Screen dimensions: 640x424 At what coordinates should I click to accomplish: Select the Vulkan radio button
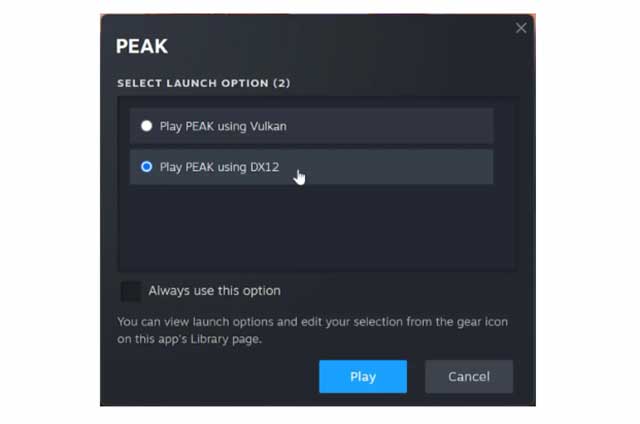click(147, 126)
